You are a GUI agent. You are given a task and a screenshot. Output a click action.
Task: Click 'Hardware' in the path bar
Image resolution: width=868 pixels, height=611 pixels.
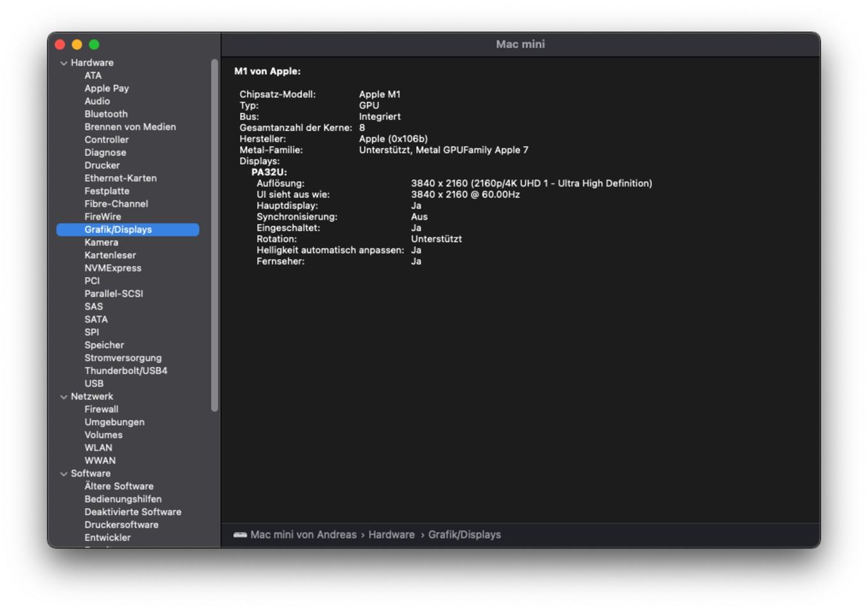point(391,535)
